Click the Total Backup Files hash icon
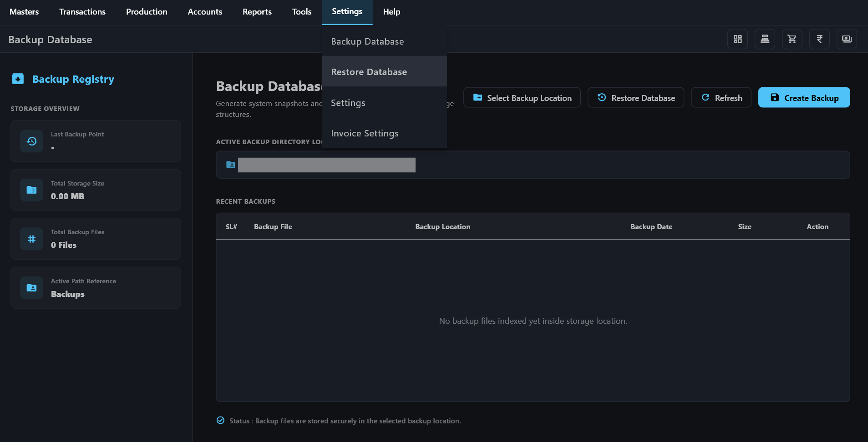Screen dimensions: 868x442 pos(31,239)
